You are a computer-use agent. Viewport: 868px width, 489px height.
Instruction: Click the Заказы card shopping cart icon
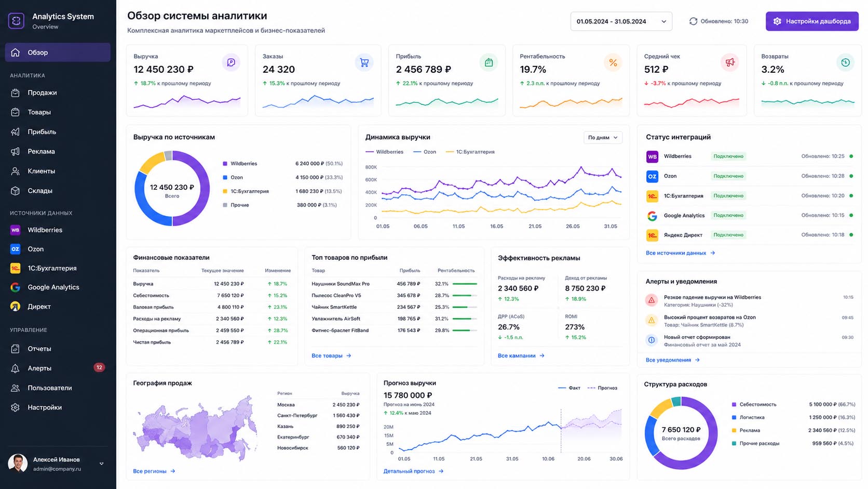(364, 62)
